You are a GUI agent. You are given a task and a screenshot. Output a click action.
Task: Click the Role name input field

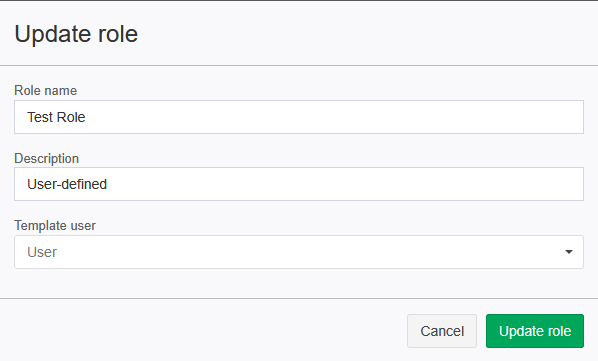pos(299,117)
